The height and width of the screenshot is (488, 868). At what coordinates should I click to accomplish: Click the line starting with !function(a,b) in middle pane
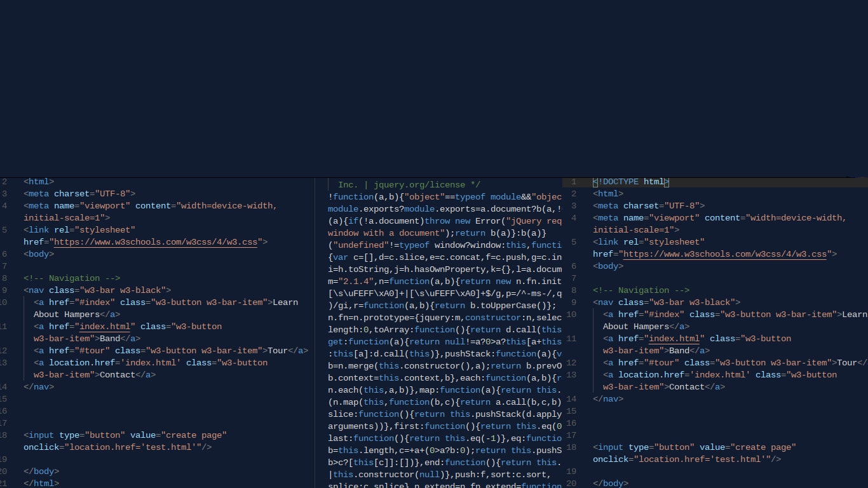[x=445, y=197]
